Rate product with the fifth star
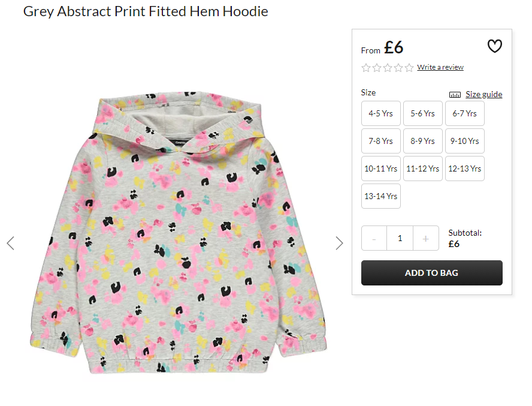This screenshot has width=532, height=406. pyautogui.click(x=409, y=68)
